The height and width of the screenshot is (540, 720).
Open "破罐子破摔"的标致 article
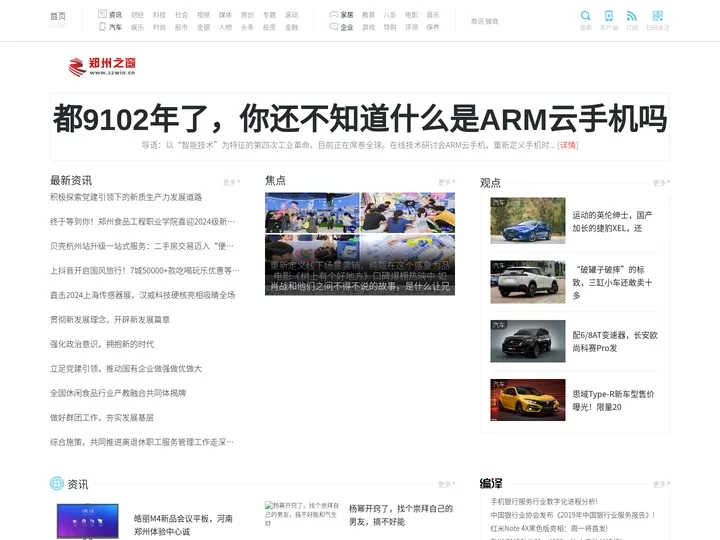[612, 282]
